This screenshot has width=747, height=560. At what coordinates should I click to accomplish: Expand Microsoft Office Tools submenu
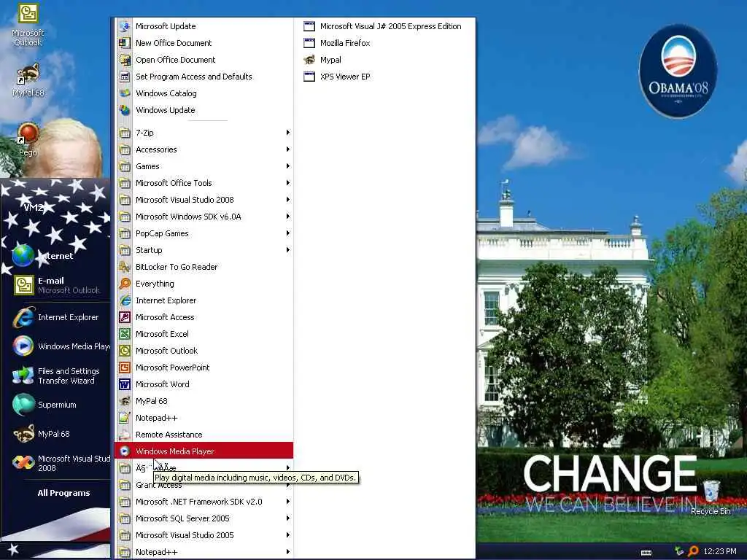pyautogui.click(x=204, y=183)
